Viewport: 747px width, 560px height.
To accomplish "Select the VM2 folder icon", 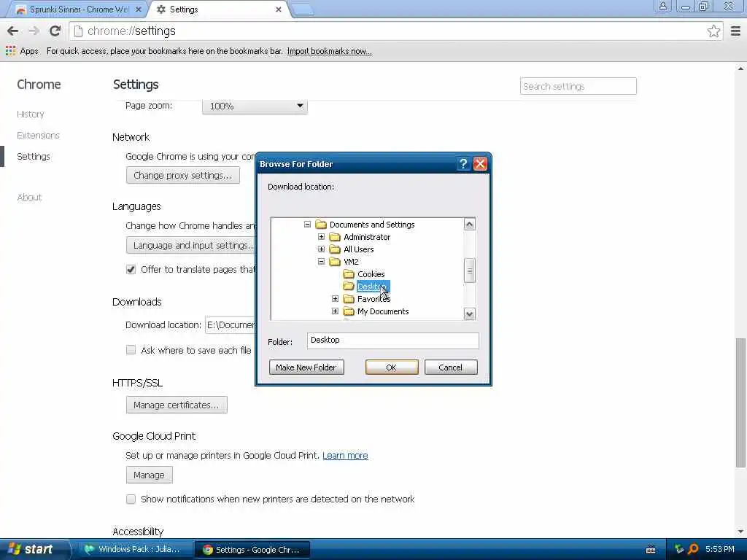I will pyautogui.click(x=335, y=262).
